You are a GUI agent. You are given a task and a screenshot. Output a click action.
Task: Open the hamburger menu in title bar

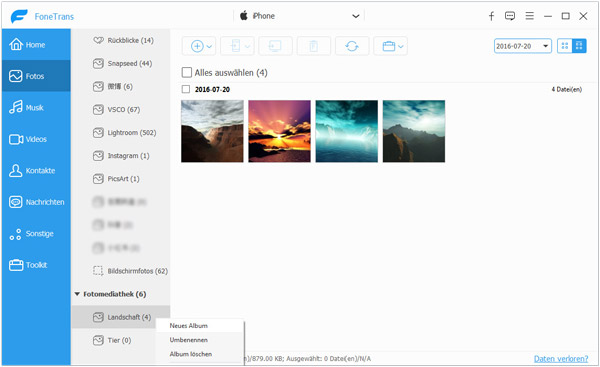pos(530,16)
